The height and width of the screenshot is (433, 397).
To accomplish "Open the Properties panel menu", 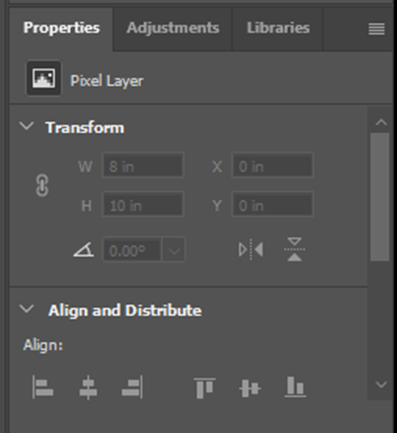I will coord(377,29).
